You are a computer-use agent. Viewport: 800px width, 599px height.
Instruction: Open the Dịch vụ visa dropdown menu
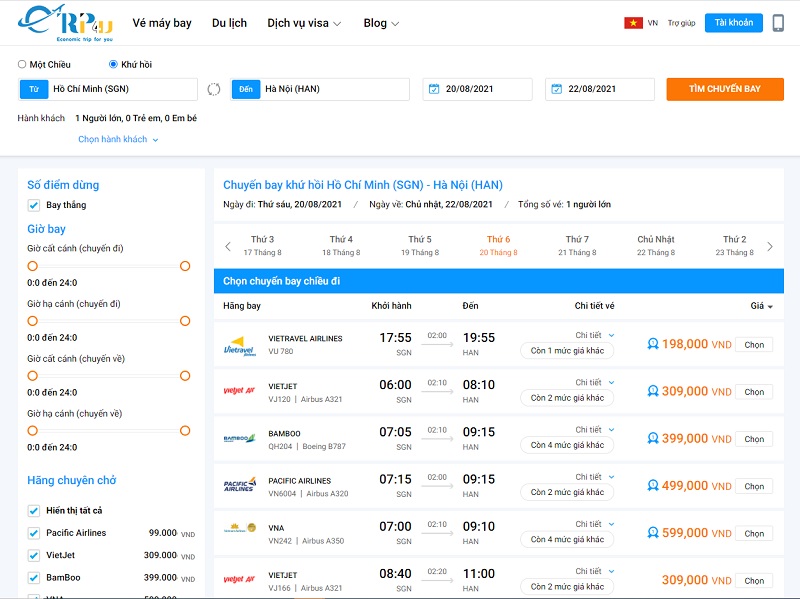304,23
